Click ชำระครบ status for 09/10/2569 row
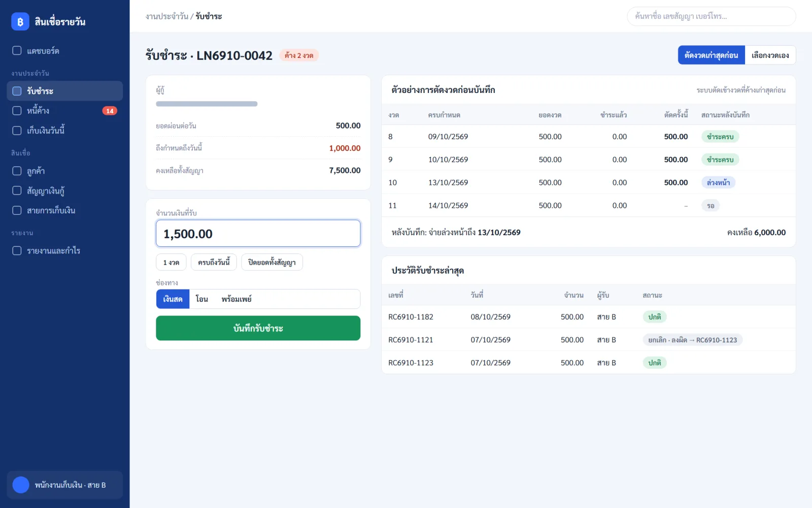 click(720, 137)
